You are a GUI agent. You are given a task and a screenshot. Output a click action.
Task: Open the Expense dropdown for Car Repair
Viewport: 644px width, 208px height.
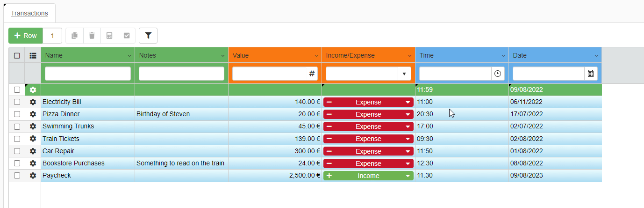click(x=408, y=151)
